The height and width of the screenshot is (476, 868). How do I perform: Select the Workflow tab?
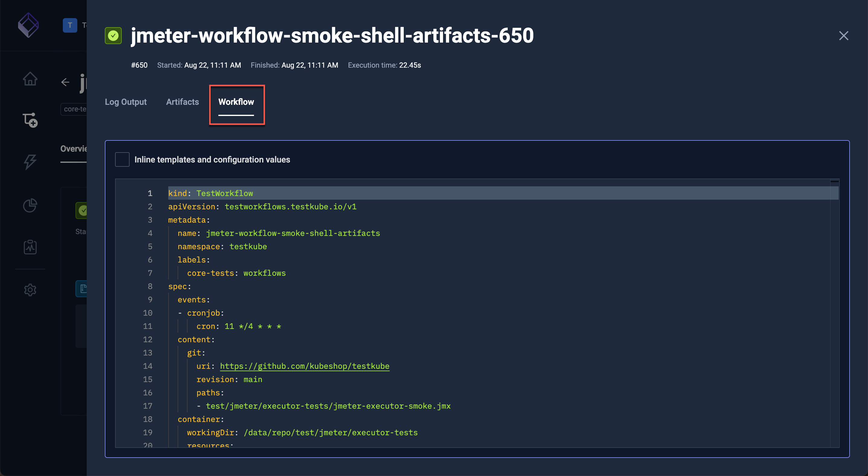236,102
